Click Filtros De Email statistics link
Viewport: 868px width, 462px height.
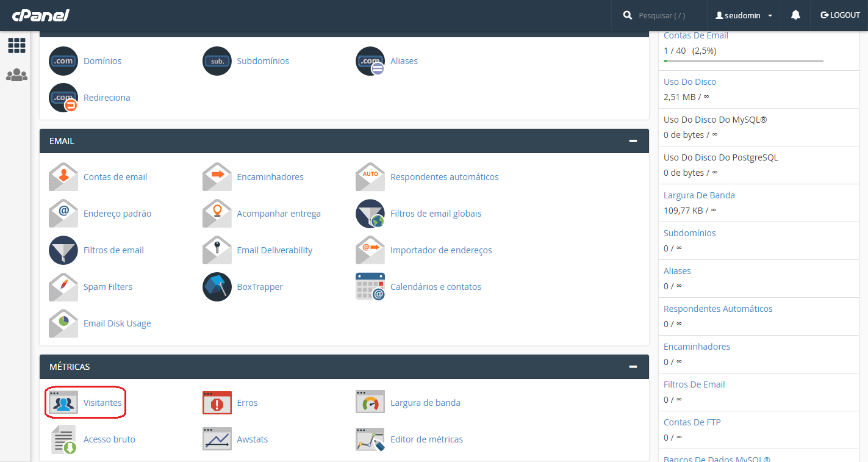pyautogui.click(x=694, y=384)
